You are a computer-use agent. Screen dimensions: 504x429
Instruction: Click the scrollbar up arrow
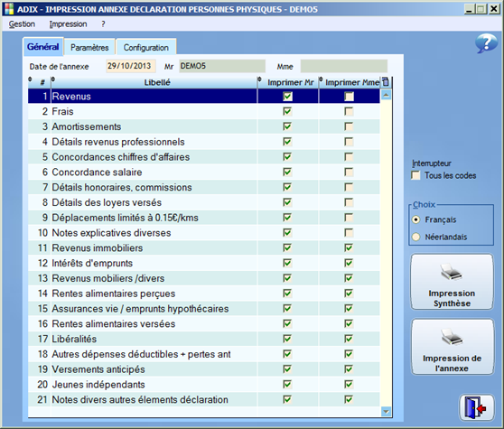click(386, 95)
